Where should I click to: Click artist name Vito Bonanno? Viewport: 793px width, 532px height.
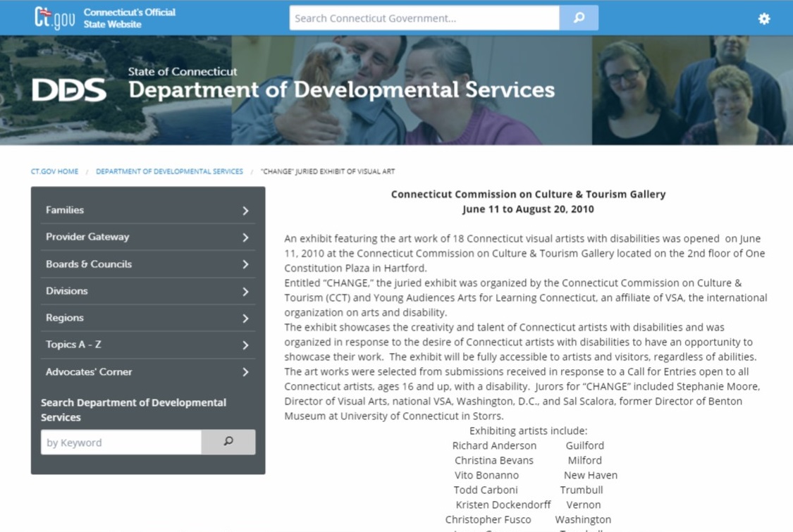pyautogui.click(x=486, y=476)
